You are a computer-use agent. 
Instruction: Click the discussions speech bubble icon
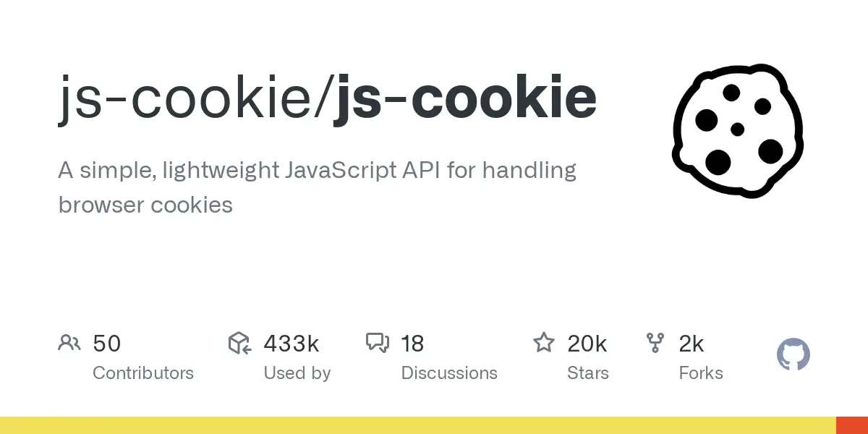(x=378, y=343)
